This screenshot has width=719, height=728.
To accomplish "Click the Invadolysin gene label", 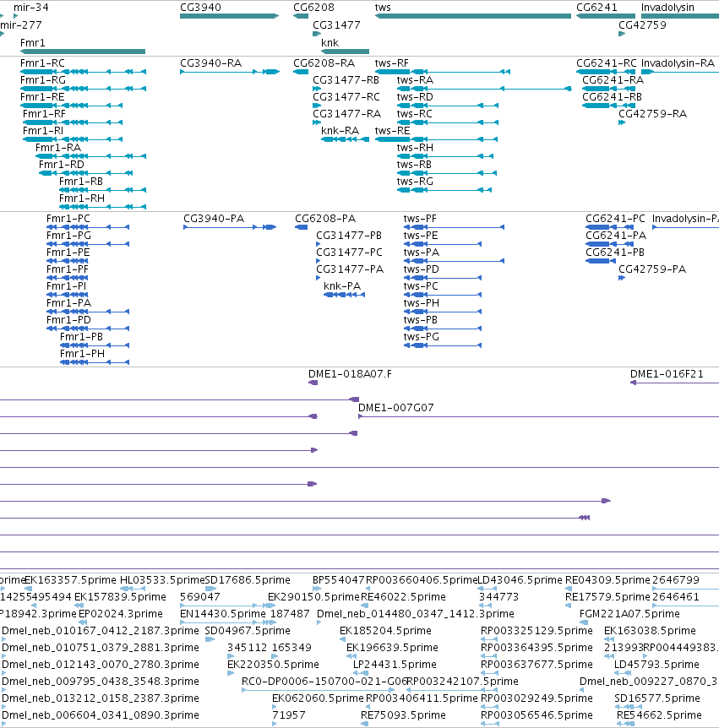I will [667, 8].
